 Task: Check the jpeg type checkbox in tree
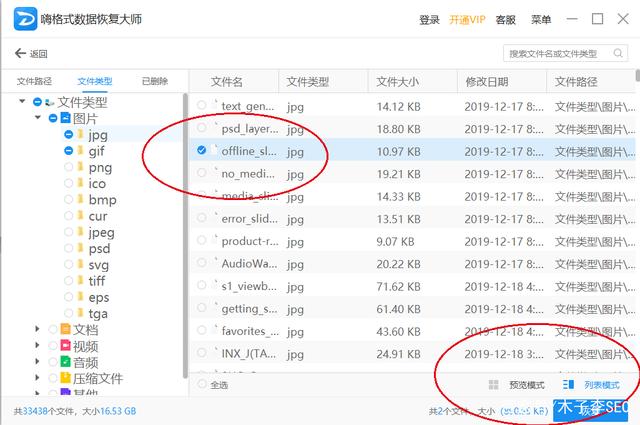pyautogui.click(x=69, y=232)
